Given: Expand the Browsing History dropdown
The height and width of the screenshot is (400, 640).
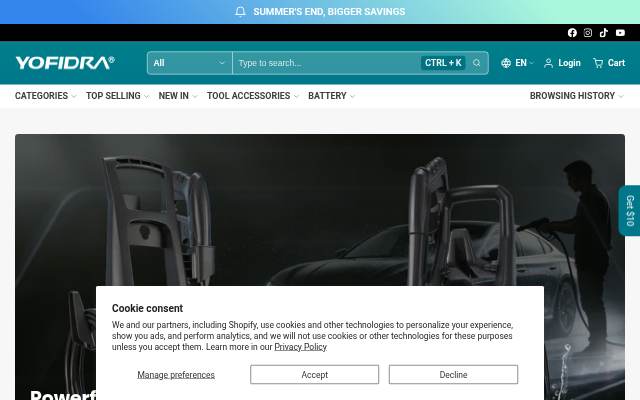Looking at the screenshot, I should 577,96.
